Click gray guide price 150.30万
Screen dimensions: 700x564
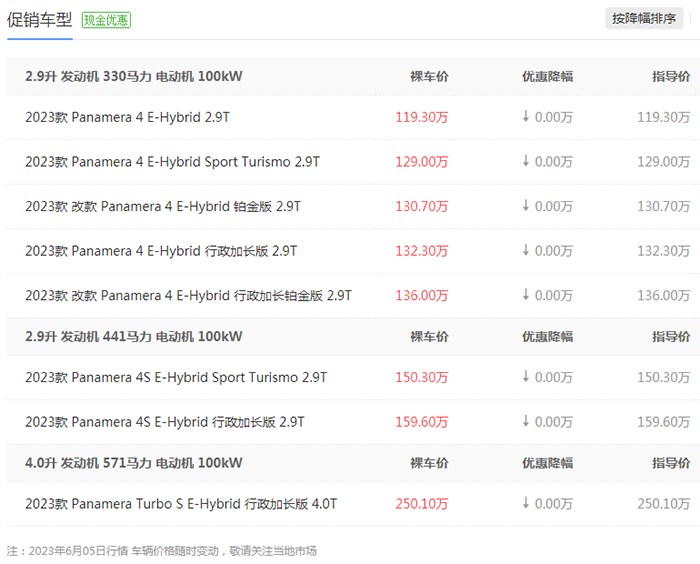[x=663, y=377]
